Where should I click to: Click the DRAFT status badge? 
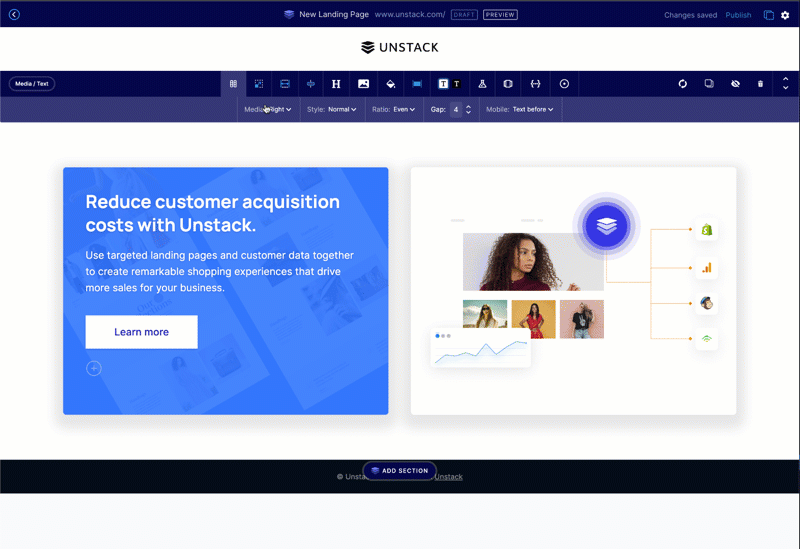tap(464, 15)
